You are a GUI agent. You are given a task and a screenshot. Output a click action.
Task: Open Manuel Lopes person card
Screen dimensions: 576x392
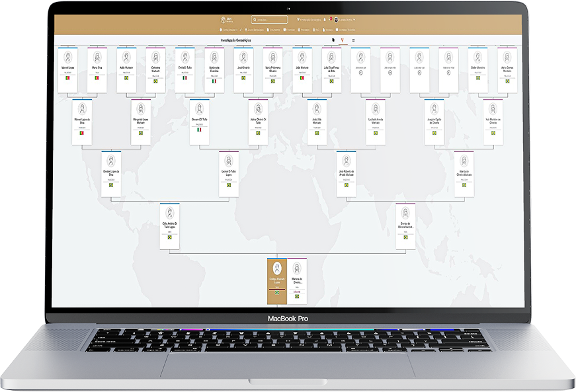(x=68, y=69)
